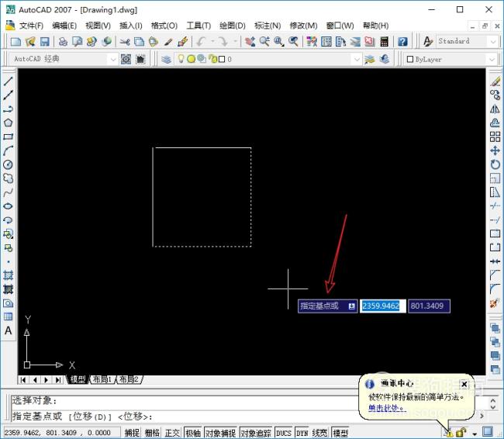Screen dimensions: 504x439
Task: Open dynamic prompt options down-arrow
Action: [352, 306]
